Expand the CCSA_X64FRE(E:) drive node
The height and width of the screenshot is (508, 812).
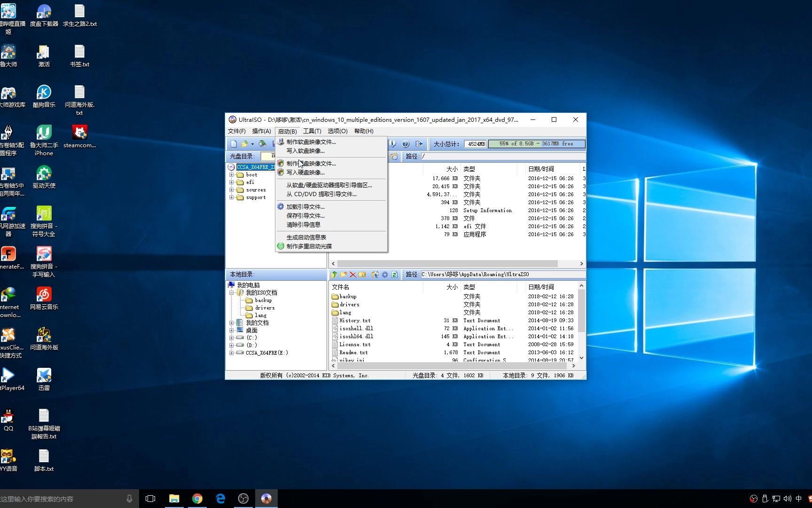point(231,353)
